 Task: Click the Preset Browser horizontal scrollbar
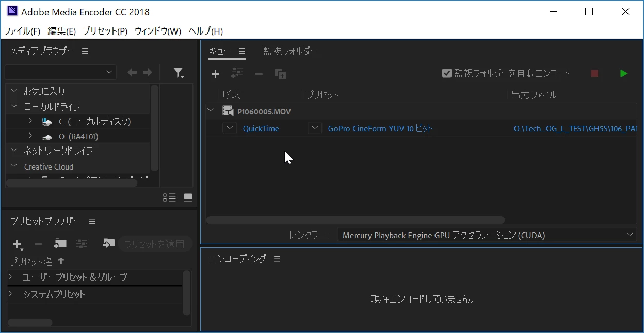[30, 323]
